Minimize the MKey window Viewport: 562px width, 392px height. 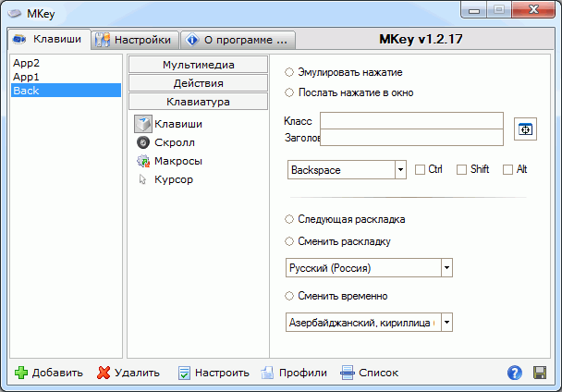[x=474, y=10]
